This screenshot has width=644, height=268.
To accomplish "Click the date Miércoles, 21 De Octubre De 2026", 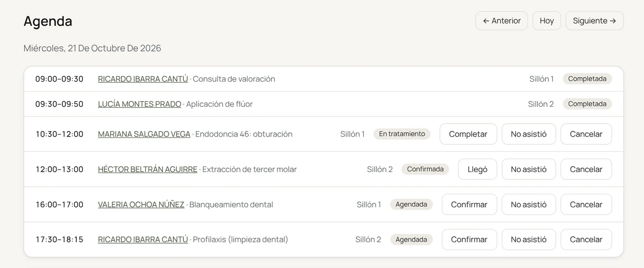I will tap(92, 48).
